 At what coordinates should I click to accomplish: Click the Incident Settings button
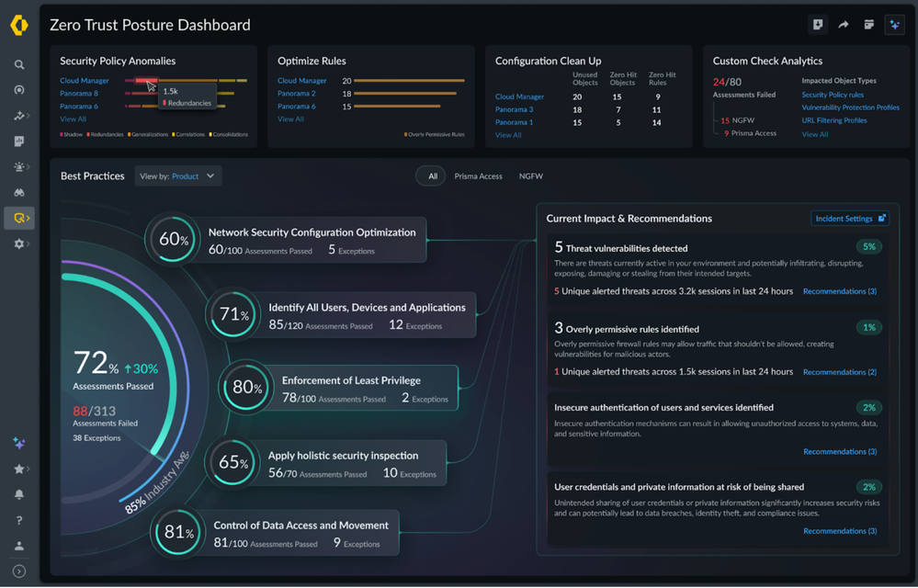point(850,219)
